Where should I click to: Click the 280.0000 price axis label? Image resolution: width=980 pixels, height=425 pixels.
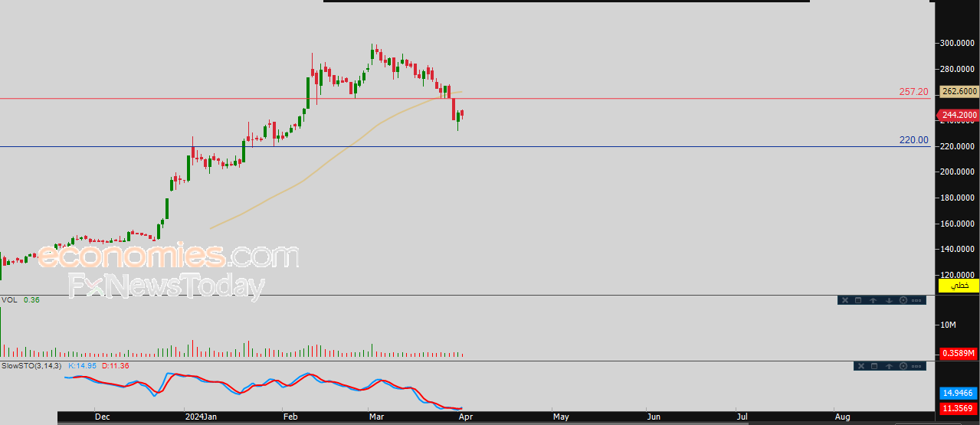(x=958, y=70)
